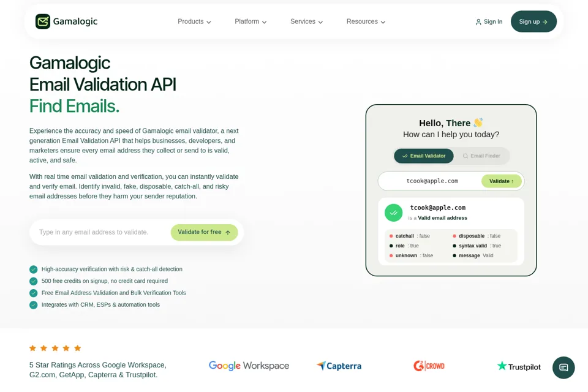Open the chat support icon
This screenshot has width=588, height=392.
tap(563, 367)
